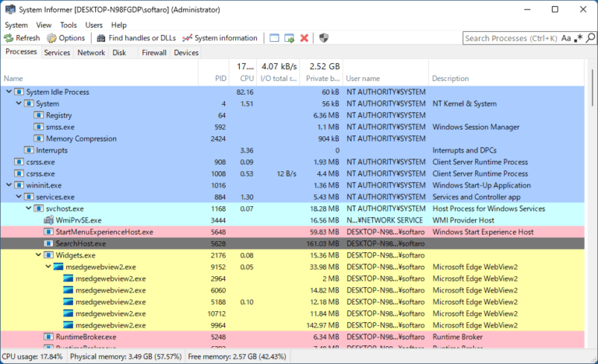
Task: Click the Refresh toolbar button
Action: tap(22, 38)
